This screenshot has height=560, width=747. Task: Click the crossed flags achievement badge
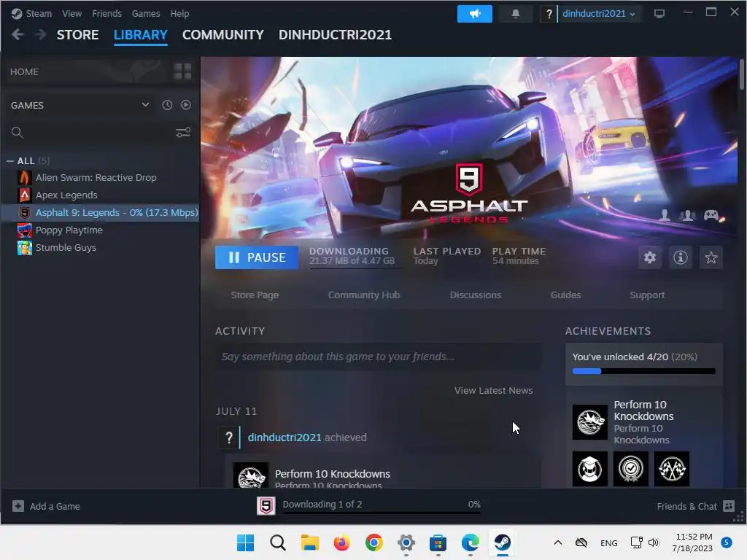point(672,469)
